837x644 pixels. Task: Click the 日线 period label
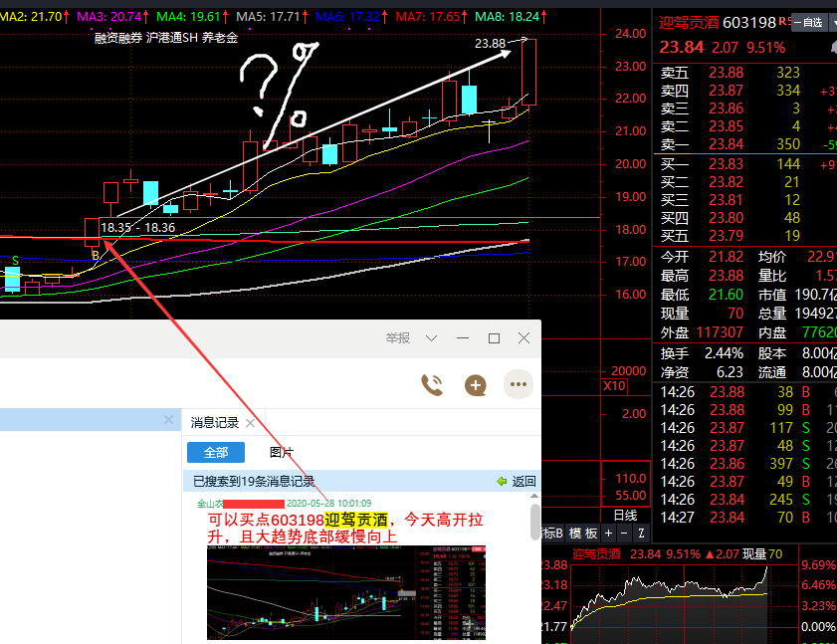coord(625,516)
